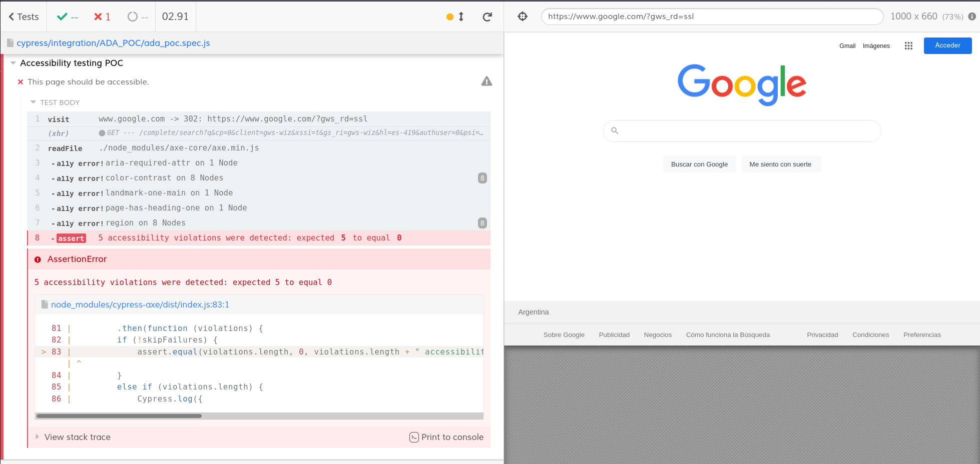
Task: Click the Imágenes link on Google page
Action: click(876, 46)
